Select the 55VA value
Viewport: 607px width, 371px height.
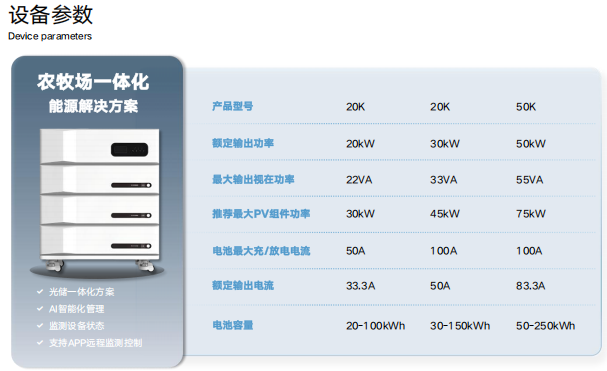pos(529,180)
